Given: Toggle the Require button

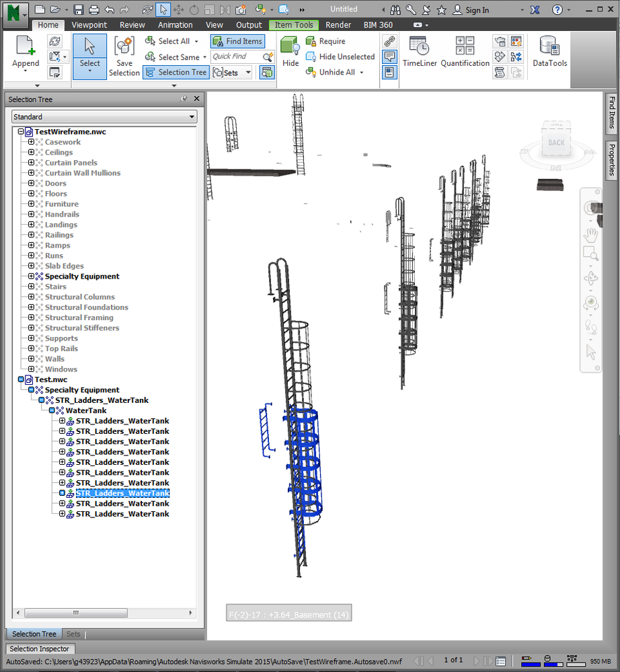Looking at the screenshot, I should point(325,42).
